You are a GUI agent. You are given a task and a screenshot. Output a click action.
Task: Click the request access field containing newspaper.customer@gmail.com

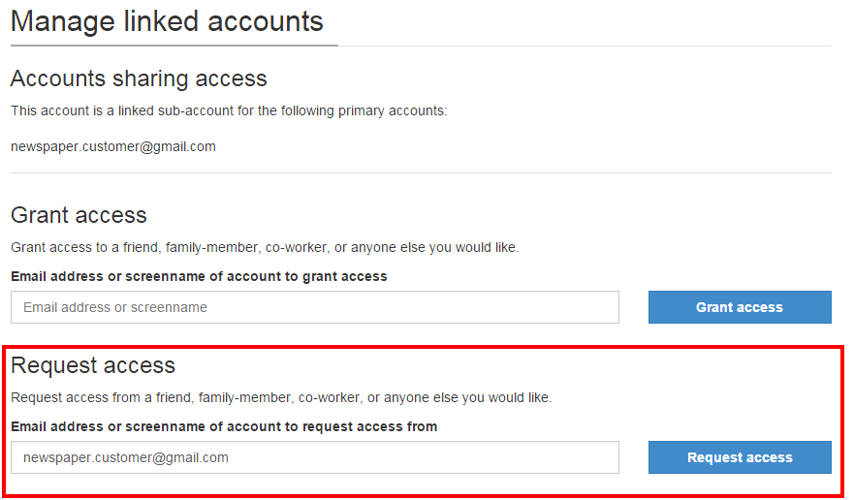click(x=315, y=458)
